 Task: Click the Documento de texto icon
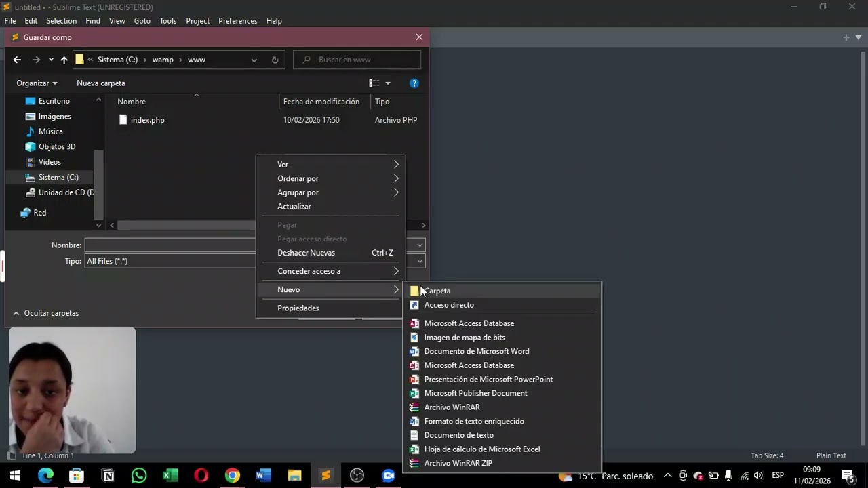point(414,435)
